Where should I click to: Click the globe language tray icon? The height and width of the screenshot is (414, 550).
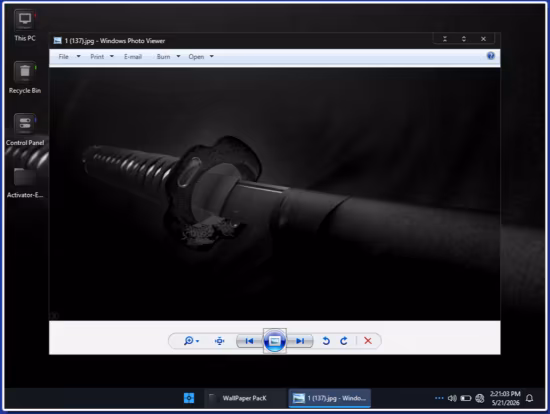tap(479, 398)
